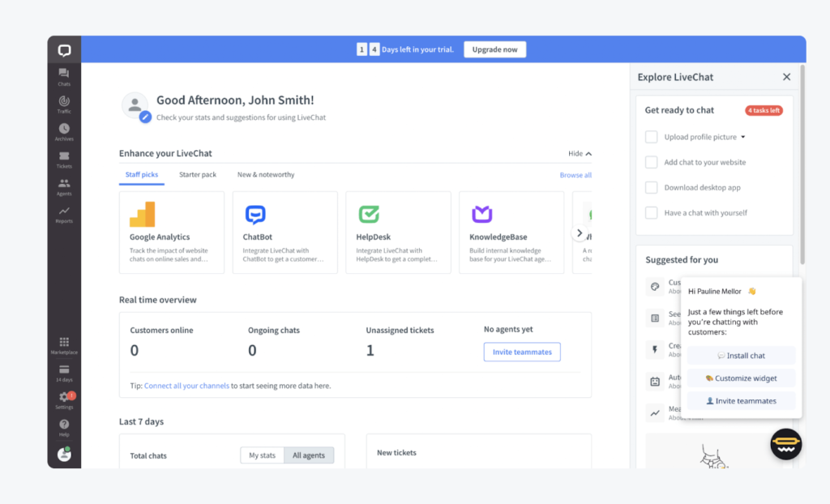Edit profile picture pencil badge

(145, 117)
